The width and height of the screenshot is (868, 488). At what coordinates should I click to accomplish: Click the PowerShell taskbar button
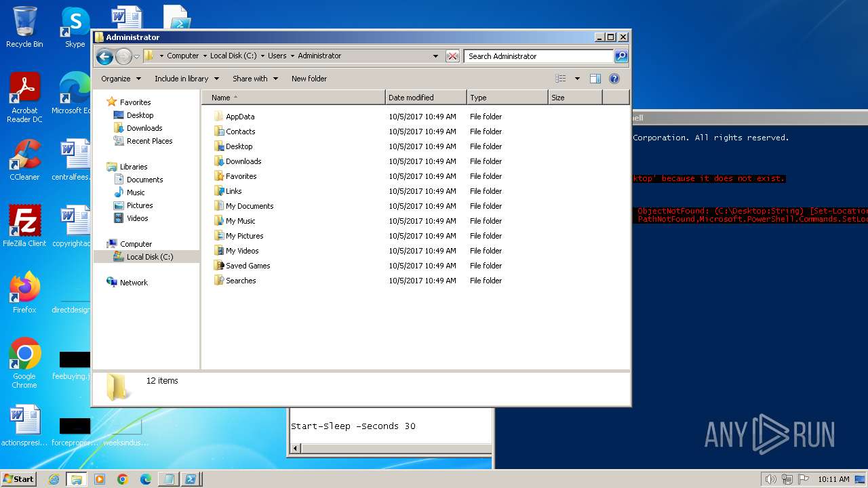pos(191,479)
